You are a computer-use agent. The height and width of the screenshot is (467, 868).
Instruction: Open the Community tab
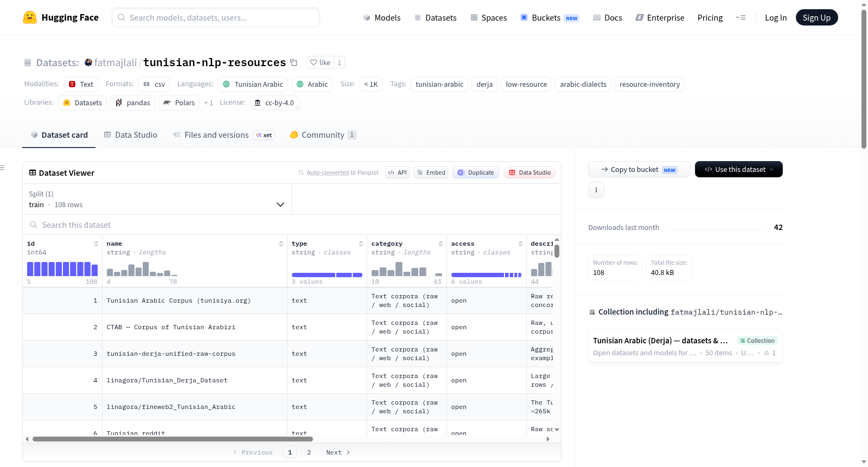tap(323, 135)
